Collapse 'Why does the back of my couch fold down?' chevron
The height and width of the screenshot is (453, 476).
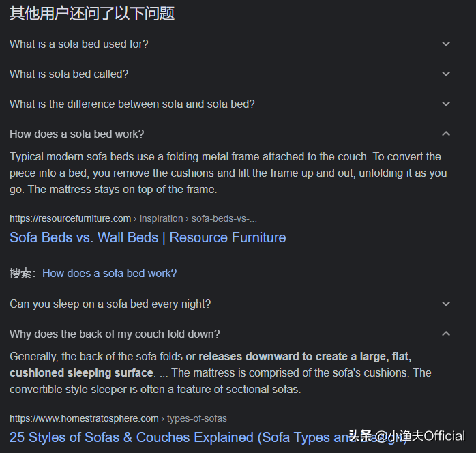click(x=445, y=334)
